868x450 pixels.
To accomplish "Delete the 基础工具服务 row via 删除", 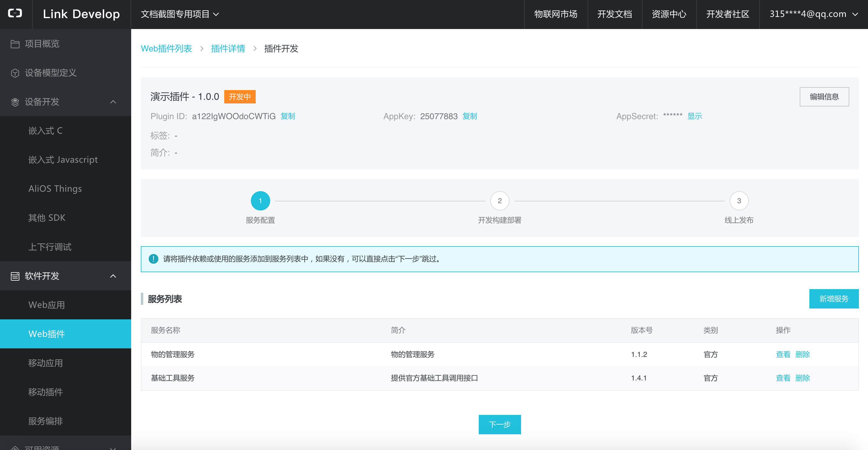I will [x=802, y=378].
